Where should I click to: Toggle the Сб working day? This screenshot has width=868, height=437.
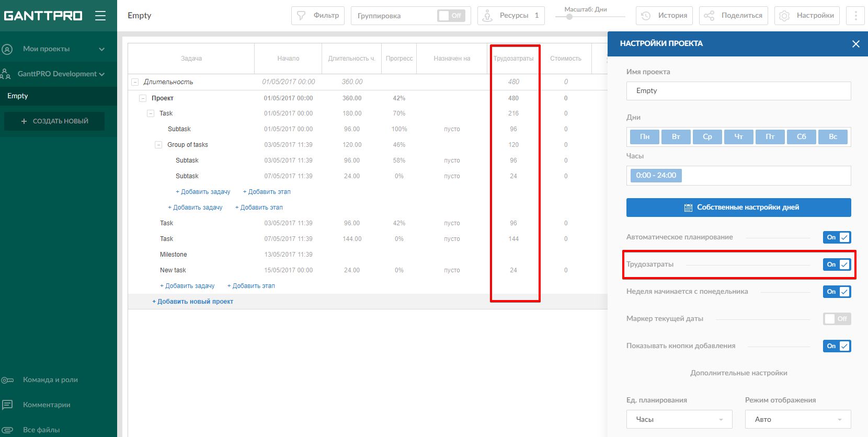point(802,137)
